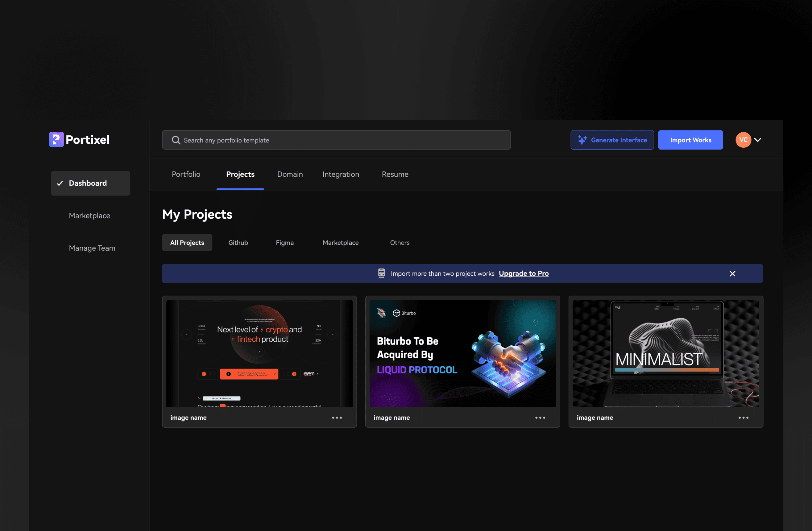Open more options for crypto fintech project
Viewport: 812px width, 531px height.
point(337,418)
